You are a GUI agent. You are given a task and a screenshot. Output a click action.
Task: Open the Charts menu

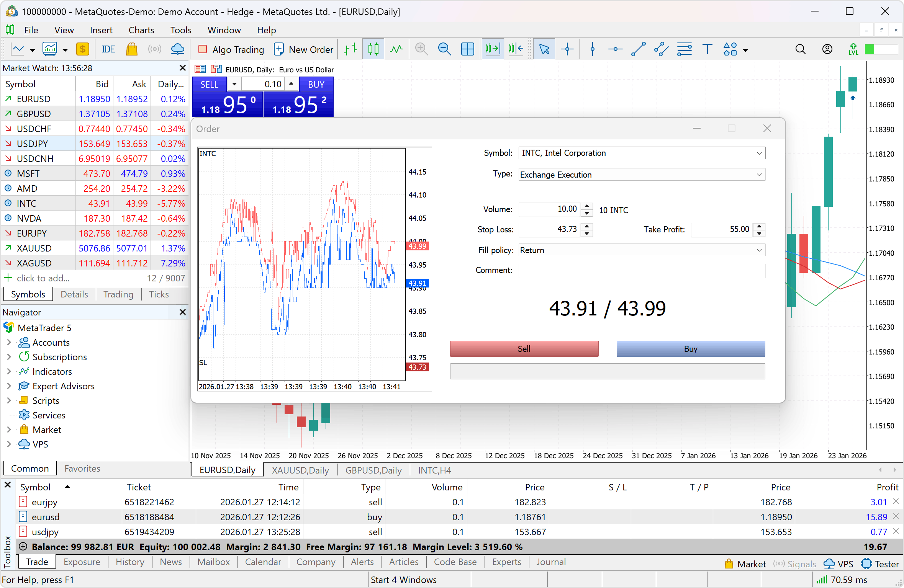click(x=141, y=30)
